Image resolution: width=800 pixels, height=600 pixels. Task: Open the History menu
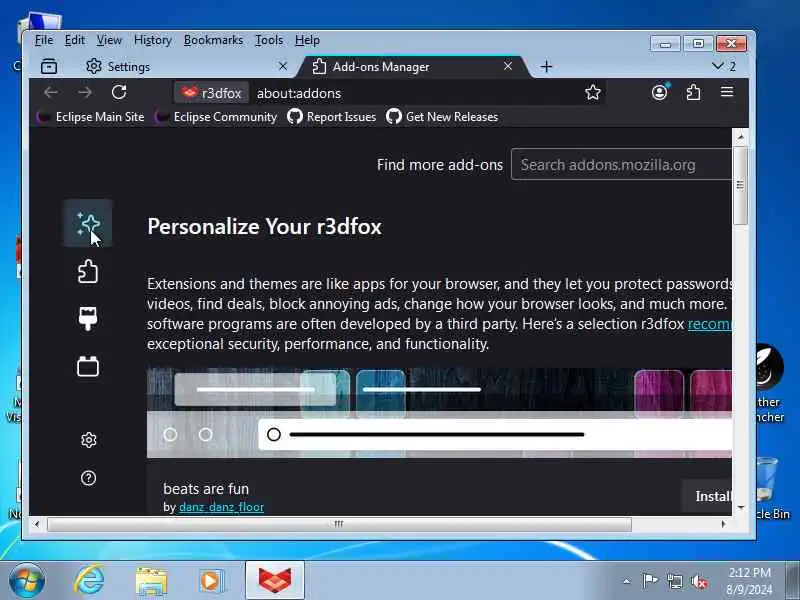(153, 40)
